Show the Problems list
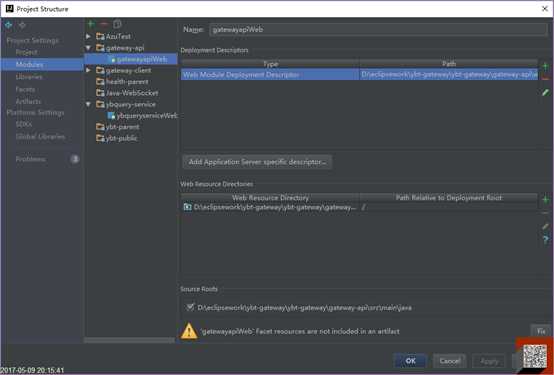Image resolution: width=554 pixels, height=375 pixels. tap(31, 159)
